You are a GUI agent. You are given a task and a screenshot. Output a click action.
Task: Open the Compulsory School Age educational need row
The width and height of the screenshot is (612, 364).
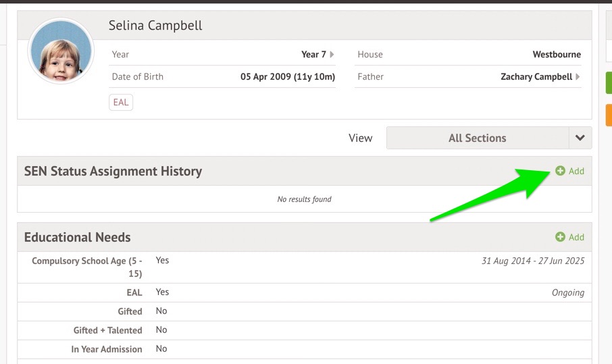pyautogui.click(x=304, y=267)
